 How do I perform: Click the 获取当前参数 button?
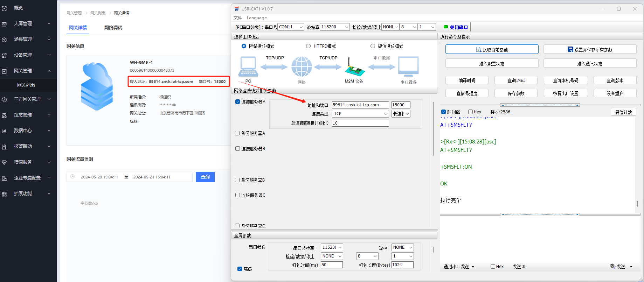[x=492, y=50]
